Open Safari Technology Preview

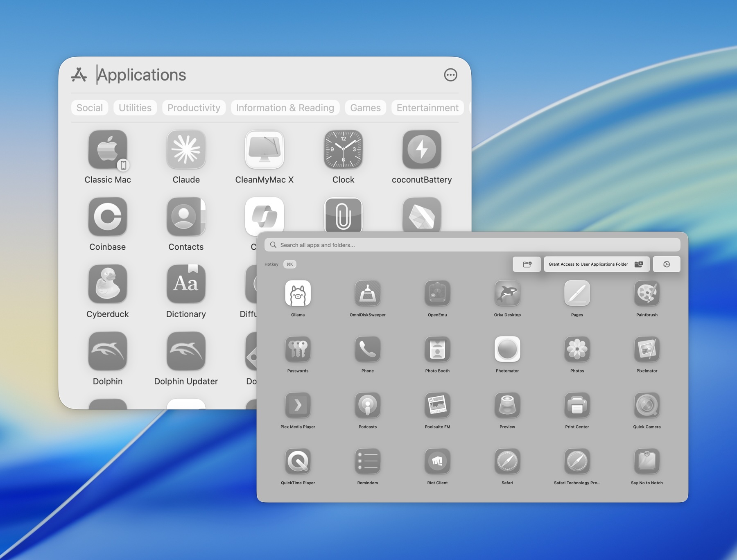click(576, 462)
